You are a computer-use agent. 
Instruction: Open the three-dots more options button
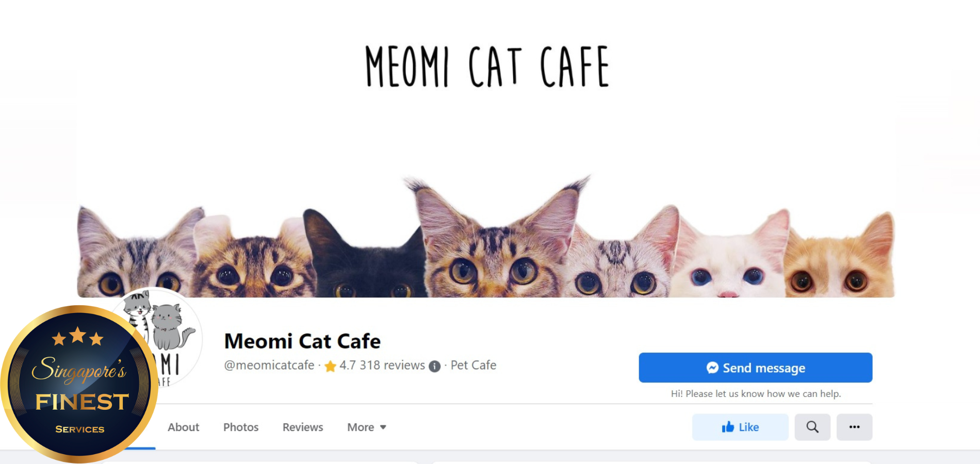(x=854, y=427)
